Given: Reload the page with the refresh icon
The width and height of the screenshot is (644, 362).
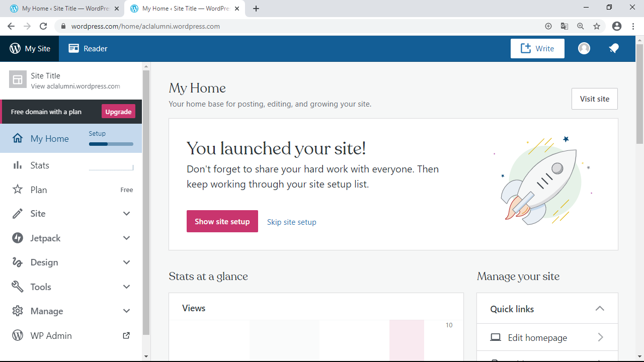Looking at the screenshot, I should coord(43,26).
